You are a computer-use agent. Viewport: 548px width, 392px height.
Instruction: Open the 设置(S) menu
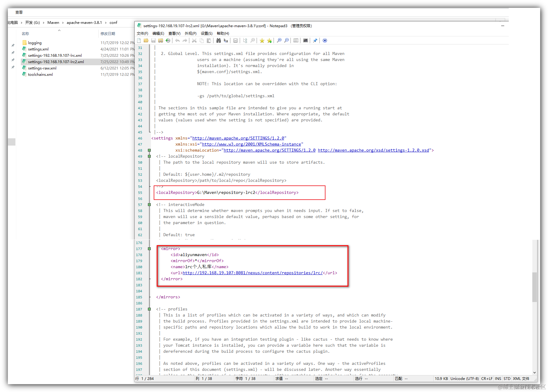click(207, 34)
